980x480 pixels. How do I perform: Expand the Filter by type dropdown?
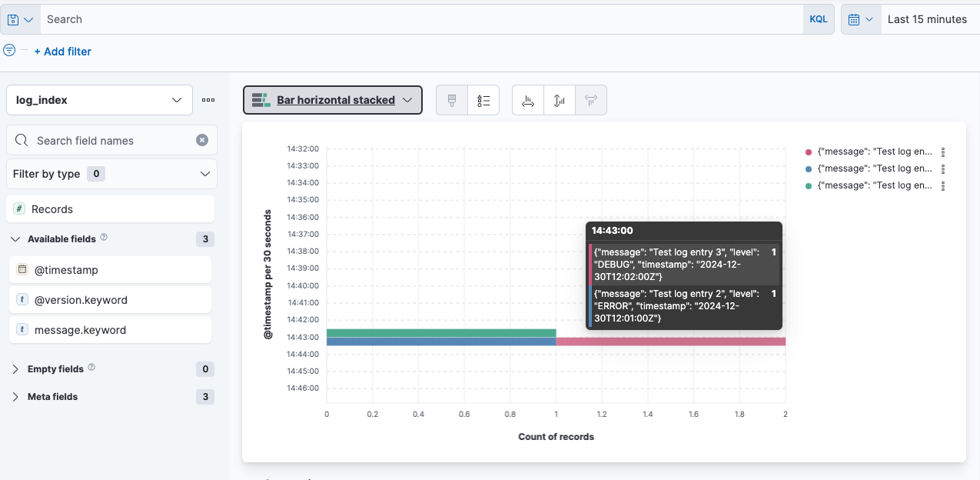coord(111,174)
